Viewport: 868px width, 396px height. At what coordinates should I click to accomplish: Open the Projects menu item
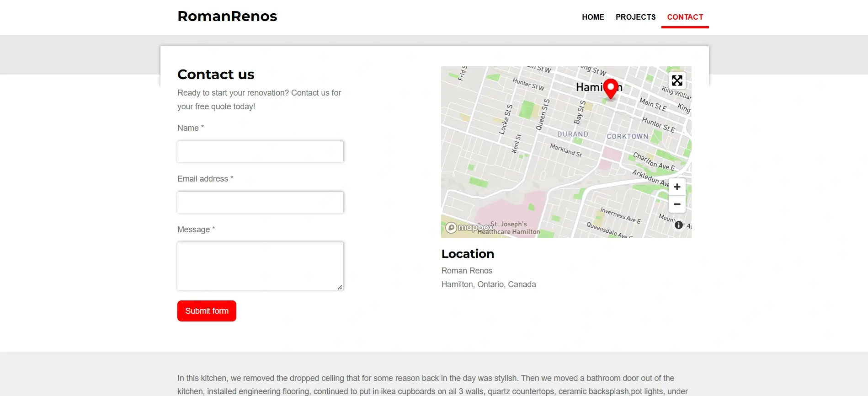pos(635,17)
